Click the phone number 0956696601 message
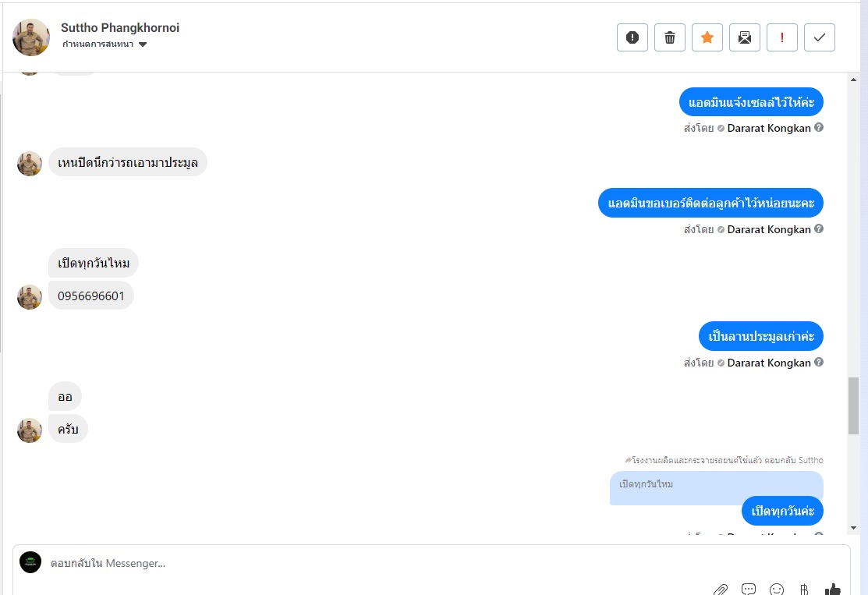This screenshot has height=595, width=868. pyautogui.click(x=91, y=296)
